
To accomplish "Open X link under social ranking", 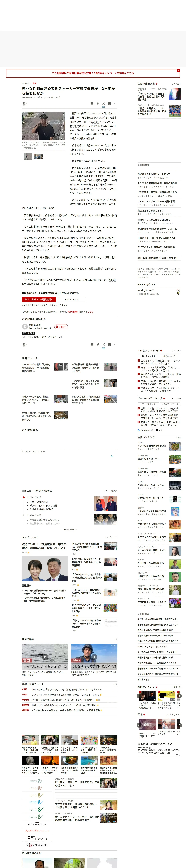I will (159, 430).
